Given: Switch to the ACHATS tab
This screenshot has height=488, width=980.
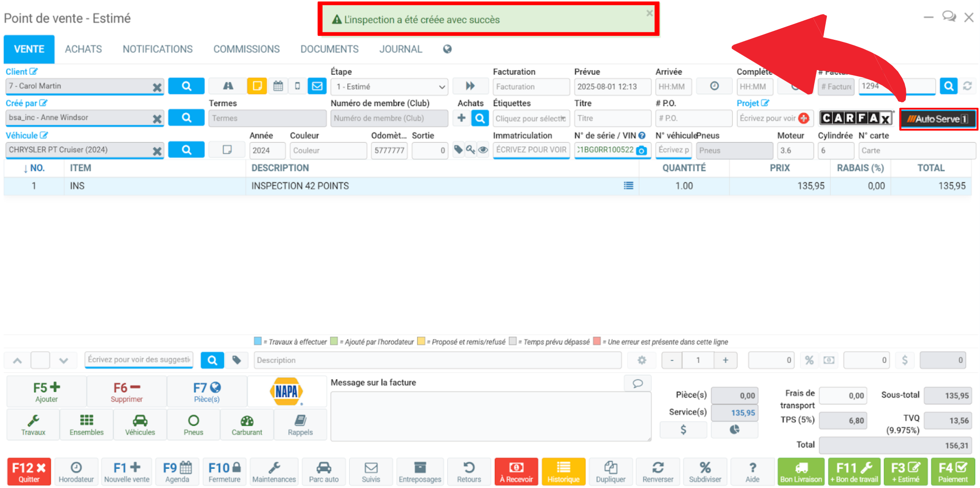Looking at the screenshot, I should (x=83, y=49).
